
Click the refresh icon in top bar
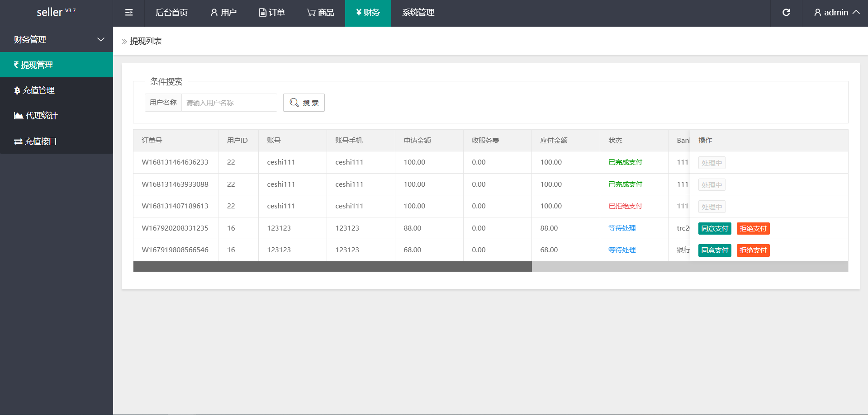pos(786,13)
